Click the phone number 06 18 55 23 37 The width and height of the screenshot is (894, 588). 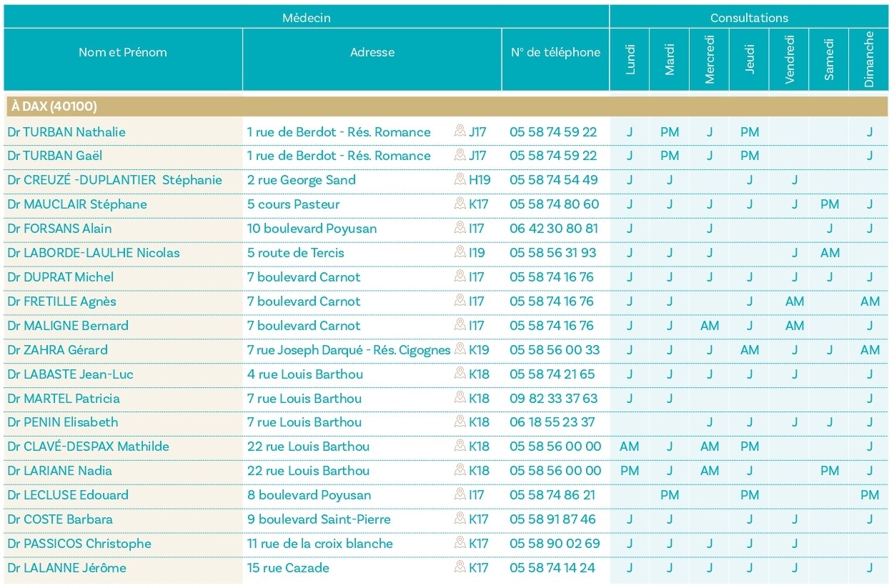(x=552, y=422)
